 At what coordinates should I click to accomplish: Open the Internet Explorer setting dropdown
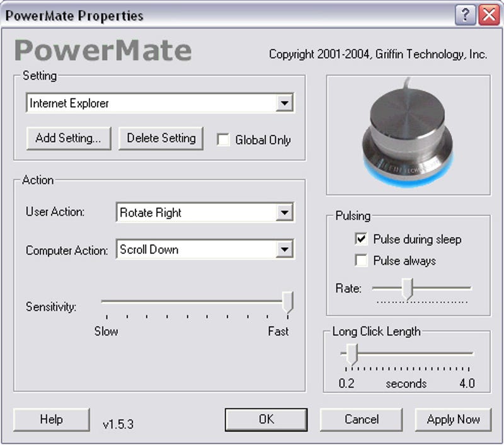tap(160, 103)
